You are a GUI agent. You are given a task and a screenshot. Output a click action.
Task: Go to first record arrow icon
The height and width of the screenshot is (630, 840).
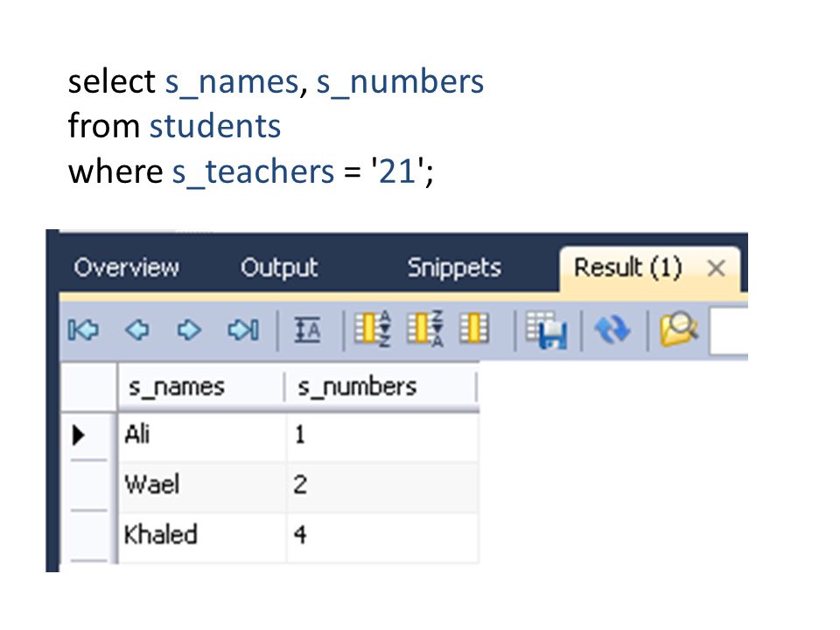(x=83, y=330)
